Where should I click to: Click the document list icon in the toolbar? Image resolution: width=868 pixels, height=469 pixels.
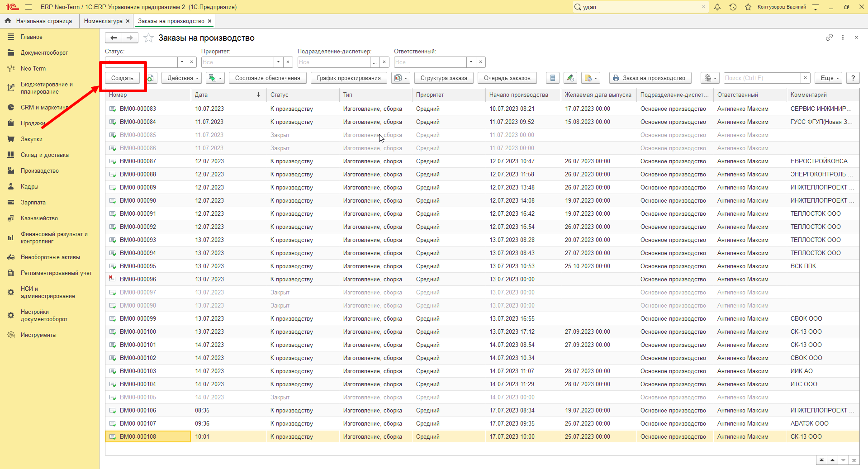tap(552, 78)
